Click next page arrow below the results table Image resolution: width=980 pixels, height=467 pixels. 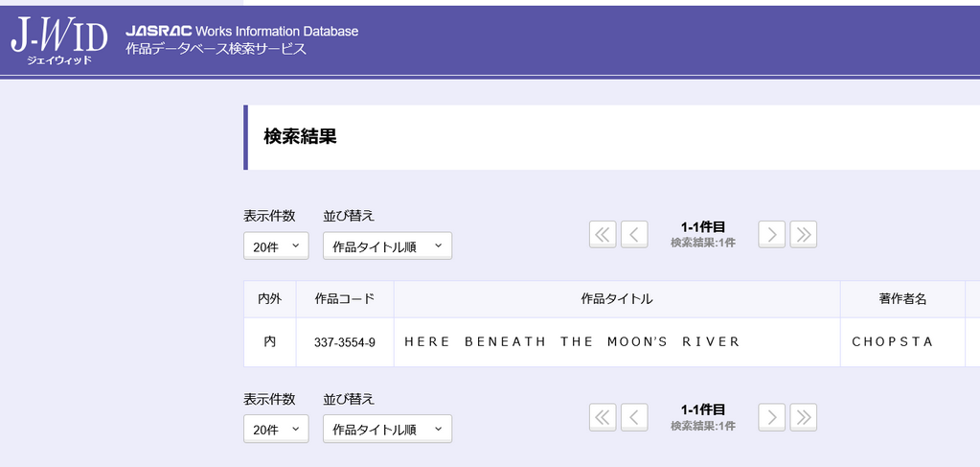772,416
